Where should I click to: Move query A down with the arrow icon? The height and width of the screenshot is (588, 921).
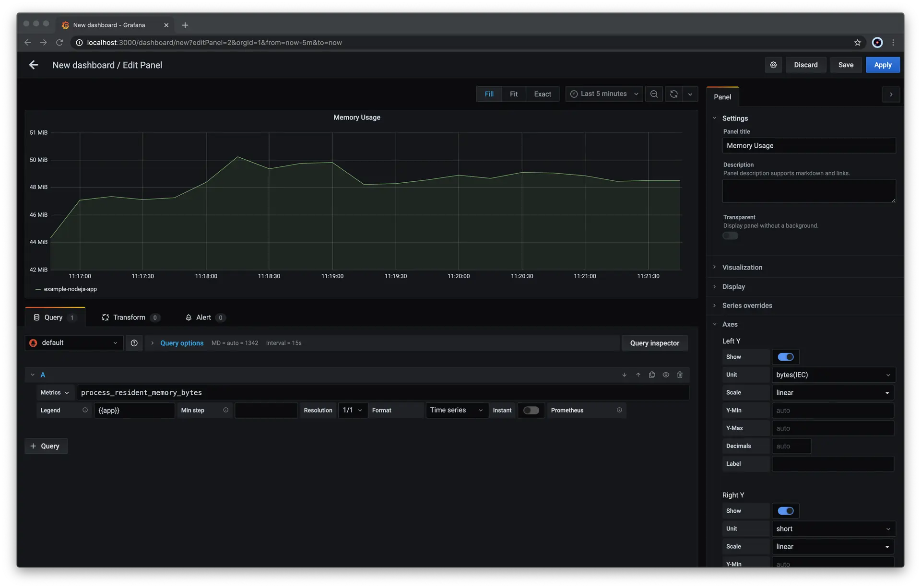624,375
